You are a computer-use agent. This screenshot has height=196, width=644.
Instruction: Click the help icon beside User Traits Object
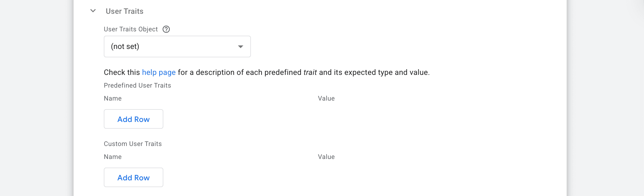pyautogui.click(x=167, y=29)
